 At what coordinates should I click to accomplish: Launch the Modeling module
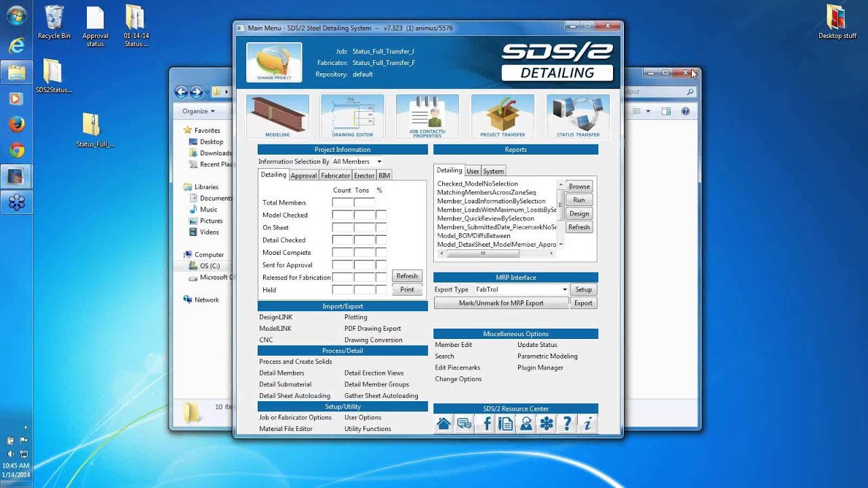tap(277, 117)
